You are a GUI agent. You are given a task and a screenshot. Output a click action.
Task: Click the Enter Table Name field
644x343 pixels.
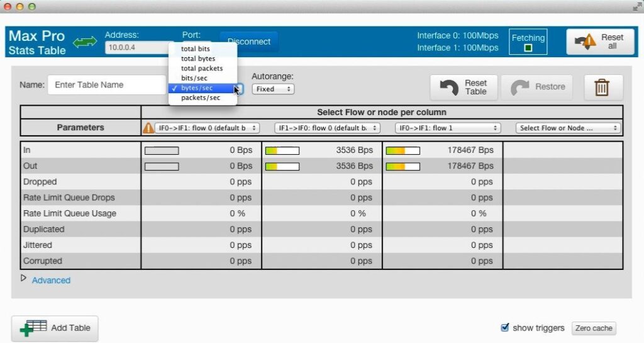coord(106,85)
